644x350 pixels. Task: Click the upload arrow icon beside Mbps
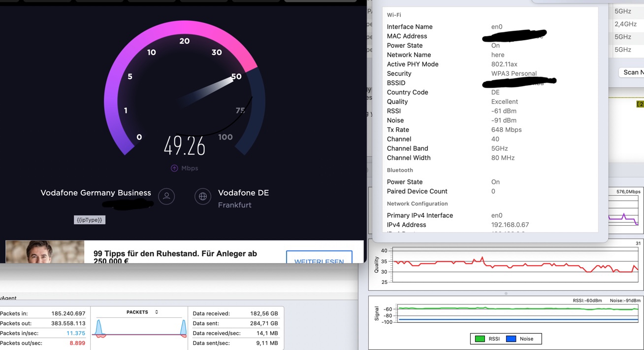click(174, 168)
